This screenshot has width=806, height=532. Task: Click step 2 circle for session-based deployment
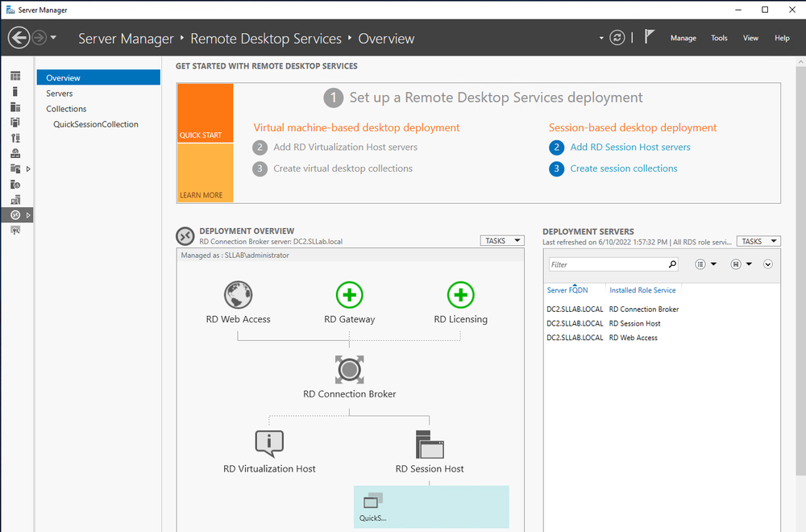coord(556,148)
